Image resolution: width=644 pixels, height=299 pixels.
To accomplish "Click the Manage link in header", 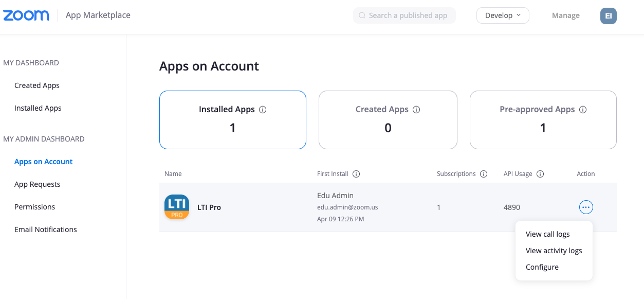I will 566,15.
